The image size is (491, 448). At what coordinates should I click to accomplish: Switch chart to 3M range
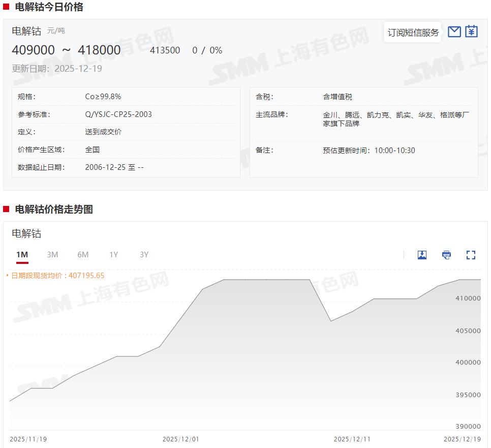pos(52,255)
